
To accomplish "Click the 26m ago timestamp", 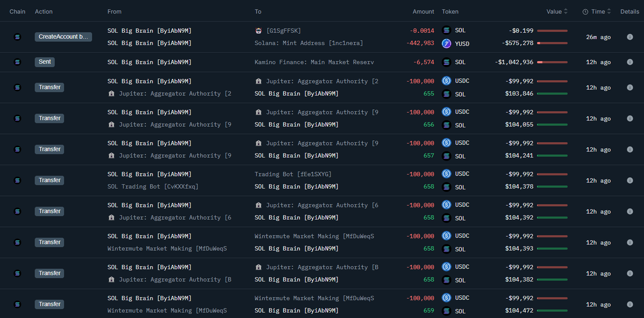I will tap(598, 37).
